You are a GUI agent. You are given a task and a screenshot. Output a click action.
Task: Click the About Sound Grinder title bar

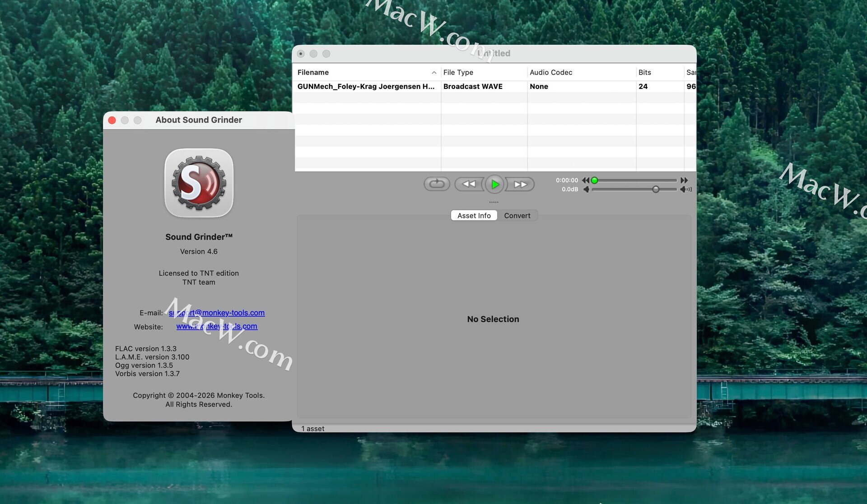[199, 120]
